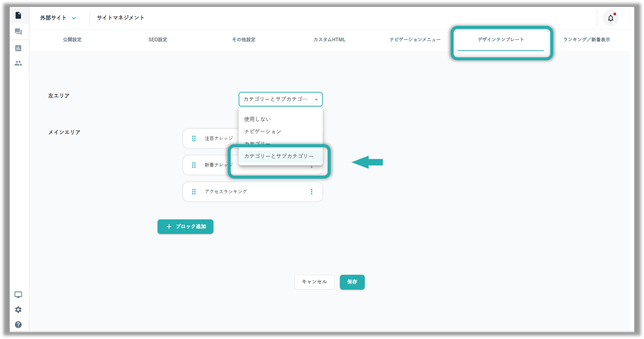Screen dimensions: 644x339
Task: Open more options for アクセスランキング block
Action: click(x=311, y=192)
